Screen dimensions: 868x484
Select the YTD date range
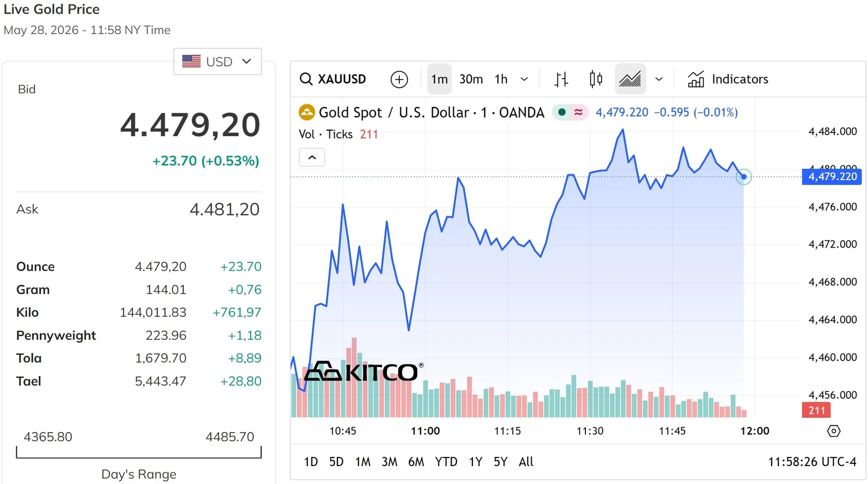pyautogui.click(x=446, y=462)
